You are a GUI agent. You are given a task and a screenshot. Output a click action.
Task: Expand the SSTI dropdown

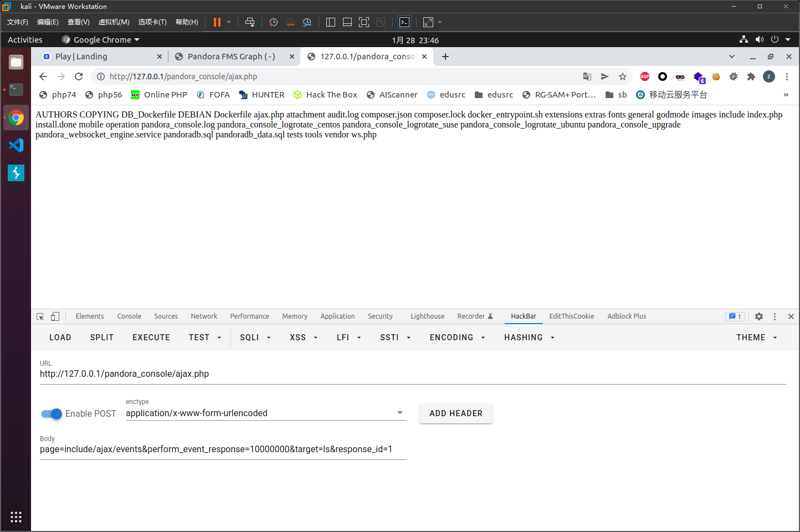coord(396,337)
